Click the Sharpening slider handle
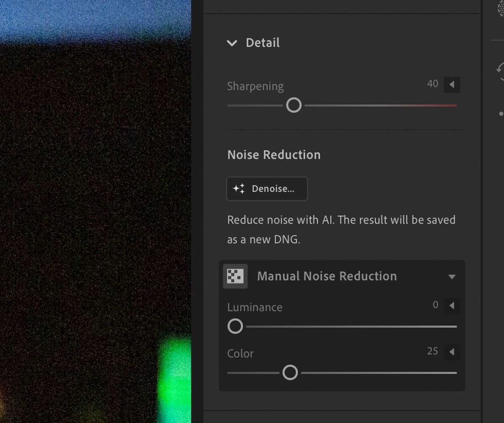 [294, 105]
